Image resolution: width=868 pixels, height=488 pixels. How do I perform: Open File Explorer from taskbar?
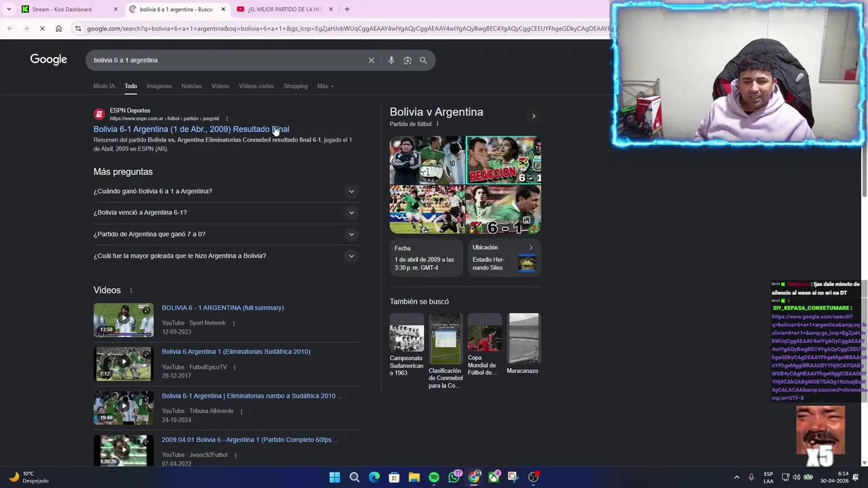coord(414,477)
